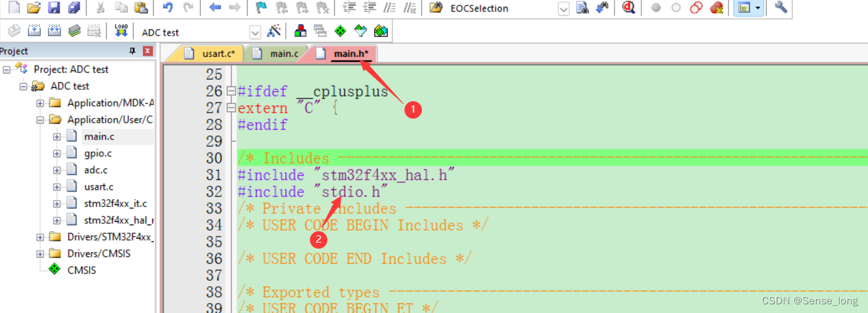Insert a breakpoint with the red circle
The height and width of the screenshot is (313, 868).
click(x=656, y=8)
